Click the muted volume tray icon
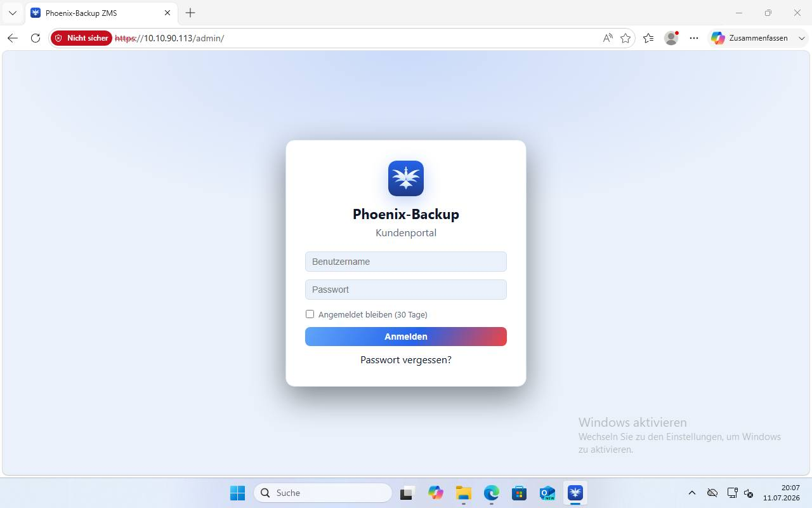Image resolution: width=812 pixels, height=508 pixels. coord(749,493)
